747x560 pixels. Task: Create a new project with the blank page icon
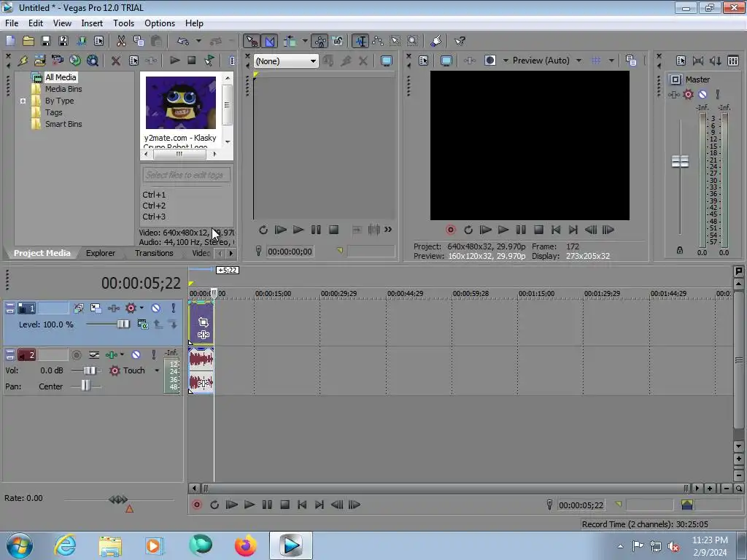(10, 41)
